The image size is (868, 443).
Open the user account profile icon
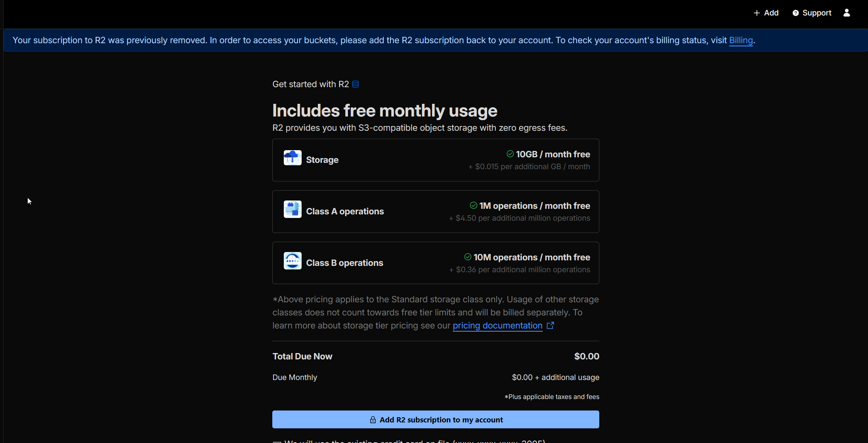point(847,13)
